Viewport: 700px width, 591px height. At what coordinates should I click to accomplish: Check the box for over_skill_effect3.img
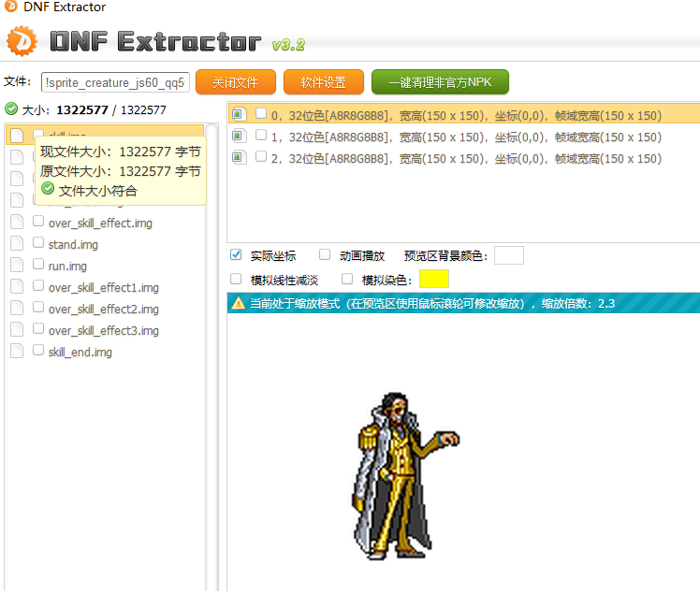[38, 328]
